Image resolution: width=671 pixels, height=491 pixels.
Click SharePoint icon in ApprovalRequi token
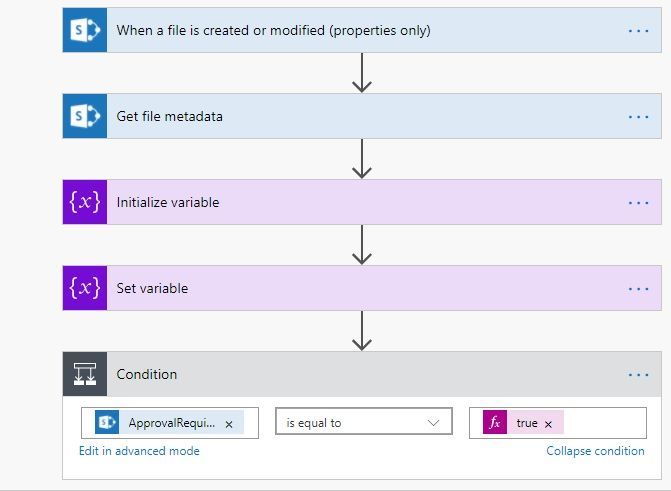(x=107, y=423)
